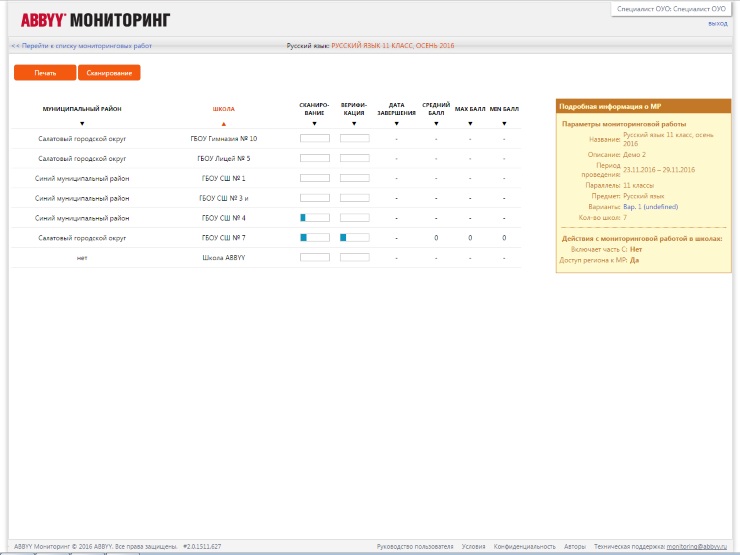
Task: Go back to list of monitoring works link
Action: (82, 46)
